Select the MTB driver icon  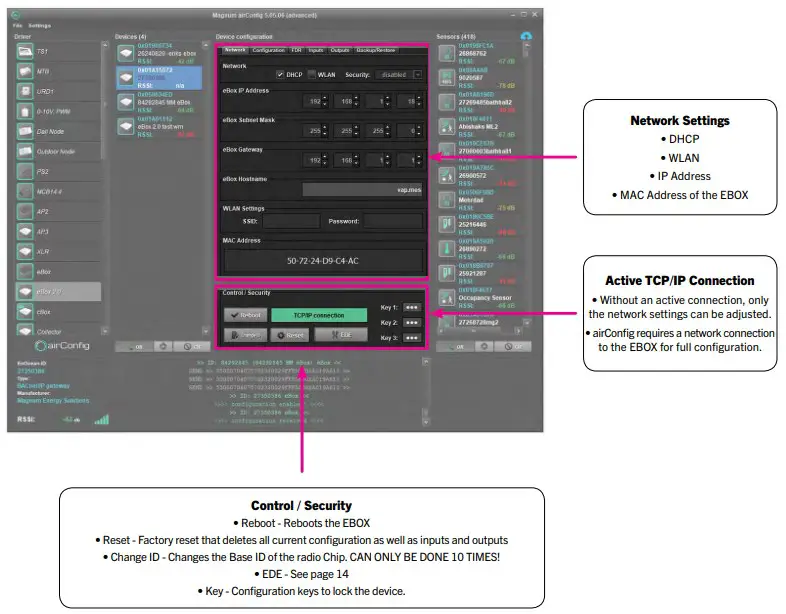25,71
